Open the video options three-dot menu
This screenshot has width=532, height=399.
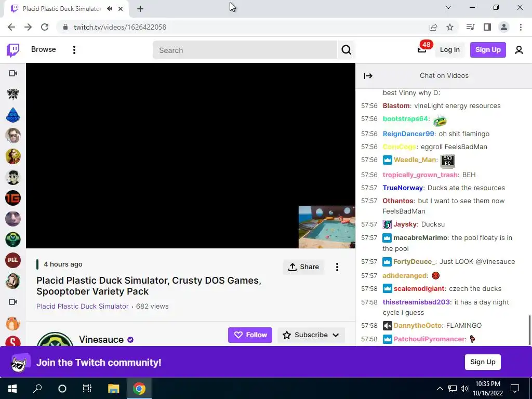click(337, 267)
